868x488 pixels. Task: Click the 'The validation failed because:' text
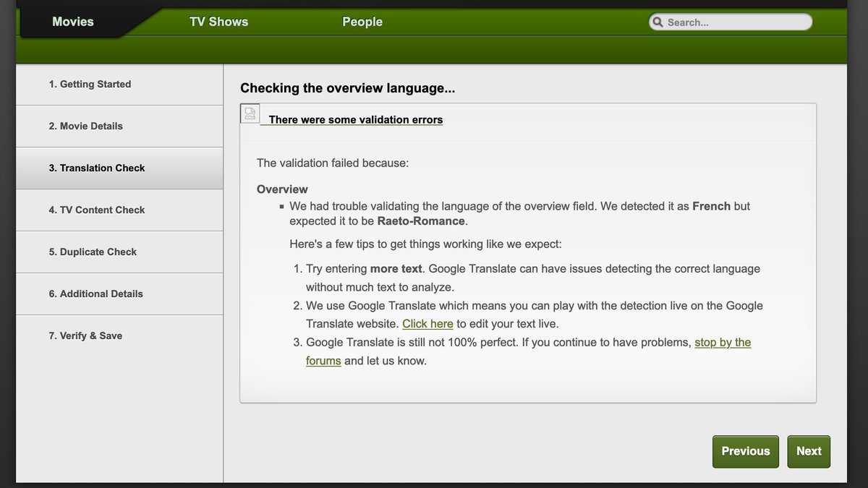click(333, 163)
